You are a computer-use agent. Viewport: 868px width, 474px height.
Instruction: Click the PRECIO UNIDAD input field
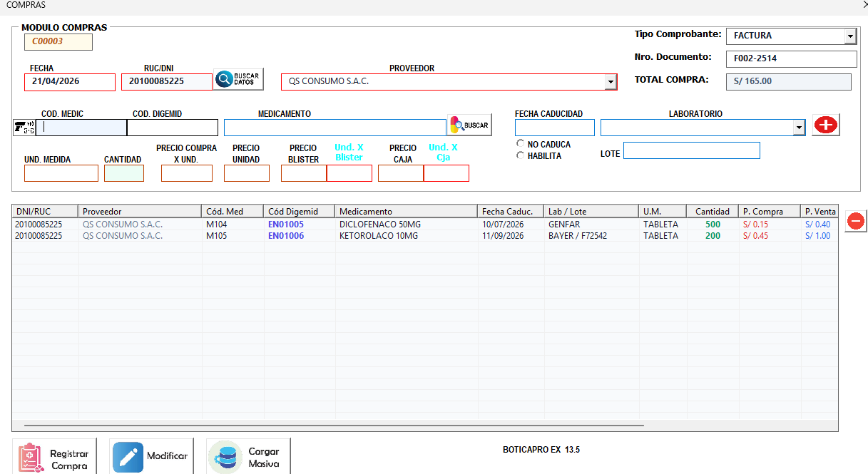(247, 173)
